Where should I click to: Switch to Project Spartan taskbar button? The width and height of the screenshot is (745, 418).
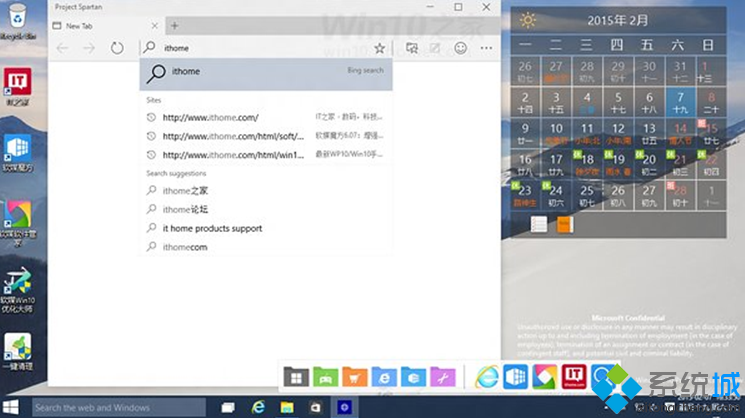coord(344,407)
